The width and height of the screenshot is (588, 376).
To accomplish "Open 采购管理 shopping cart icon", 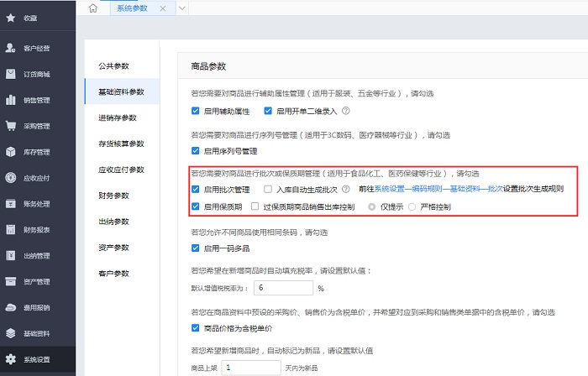I will tap(11, 126).
